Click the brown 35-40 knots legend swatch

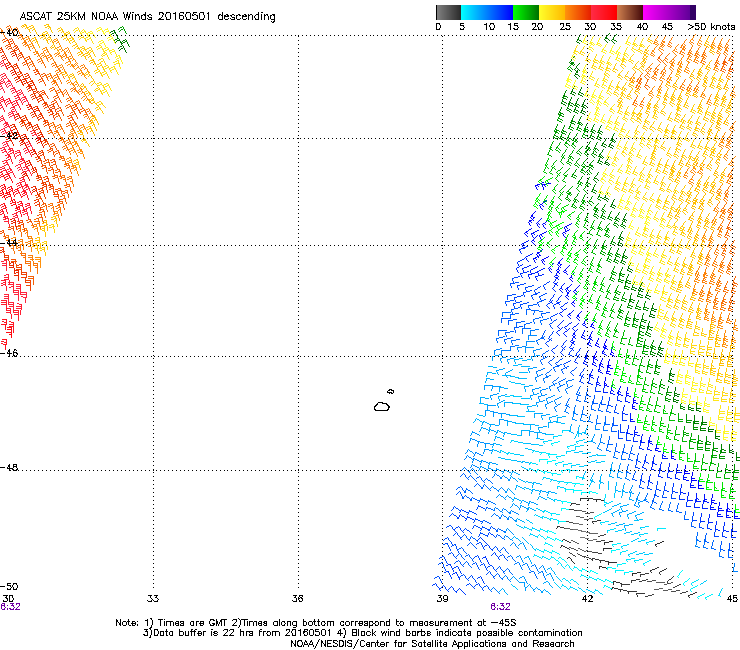[x=630, y=12]
